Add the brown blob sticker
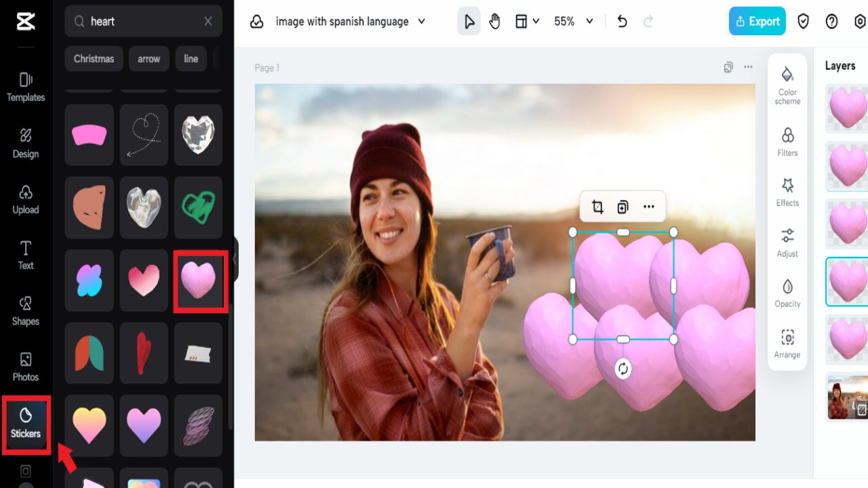The image size is (868, 488). tap(90, 207)
